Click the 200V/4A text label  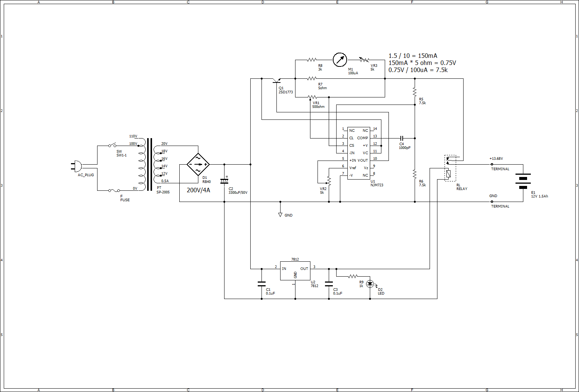198,190
